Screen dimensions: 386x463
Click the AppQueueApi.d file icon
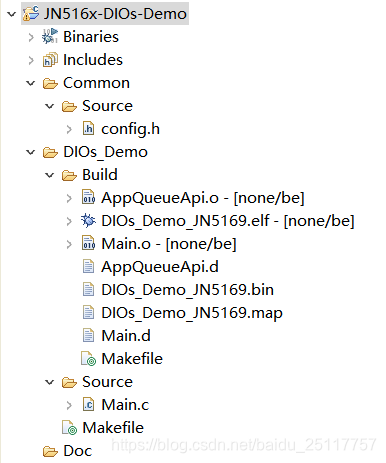point(88,267)
